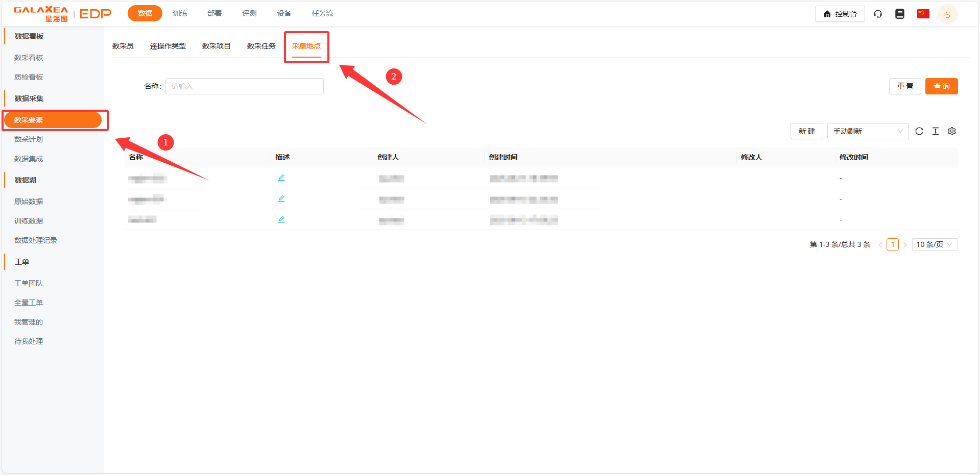Click the Chinese flag language icon
The width and height of the screenshot is (980, 475).
click(x=923, y=14)
